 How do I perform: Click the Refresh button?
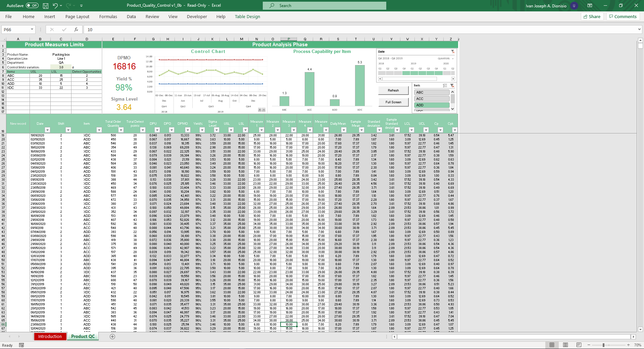(393, 91)
